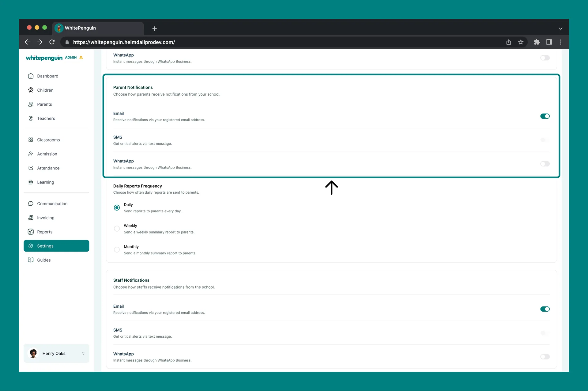Image resolution: width=588 pixels, height=391 pixels.
Task: Click the Settings gear icon
Action: point(31,246)
